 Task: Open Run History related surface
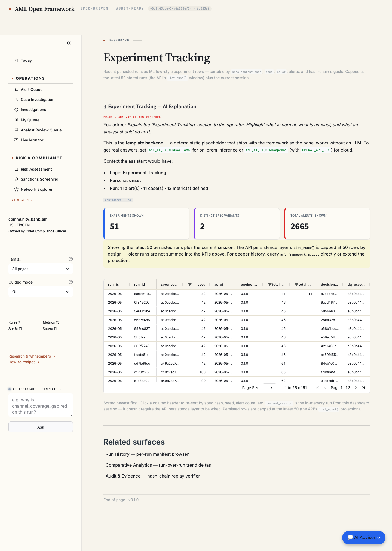tap(147, 454)
